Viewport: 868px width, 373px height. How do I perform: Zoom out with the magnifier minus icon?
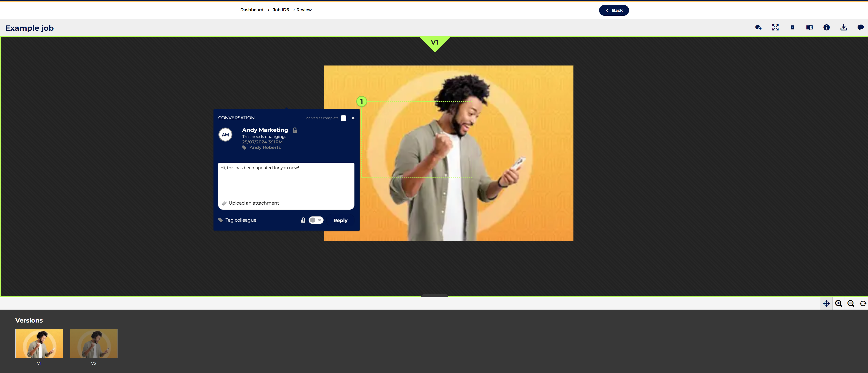(x=851, y=304)
